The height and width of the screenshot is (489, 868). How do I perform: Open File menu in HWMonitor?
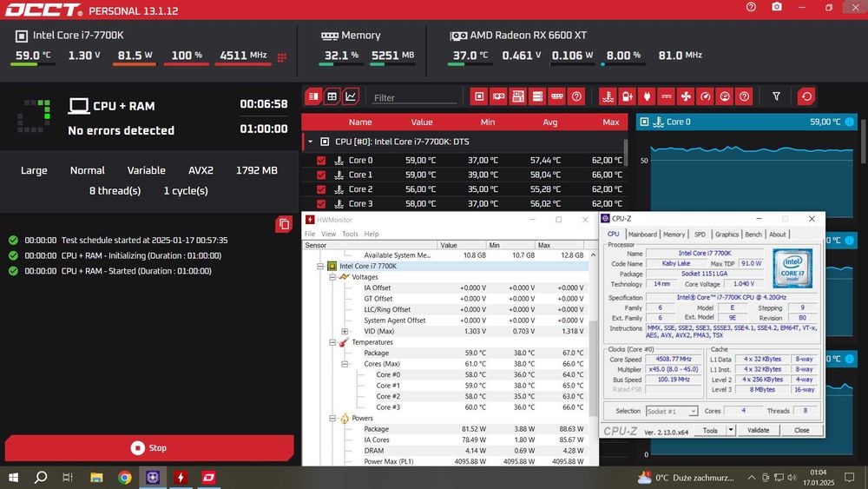(310, 234)
